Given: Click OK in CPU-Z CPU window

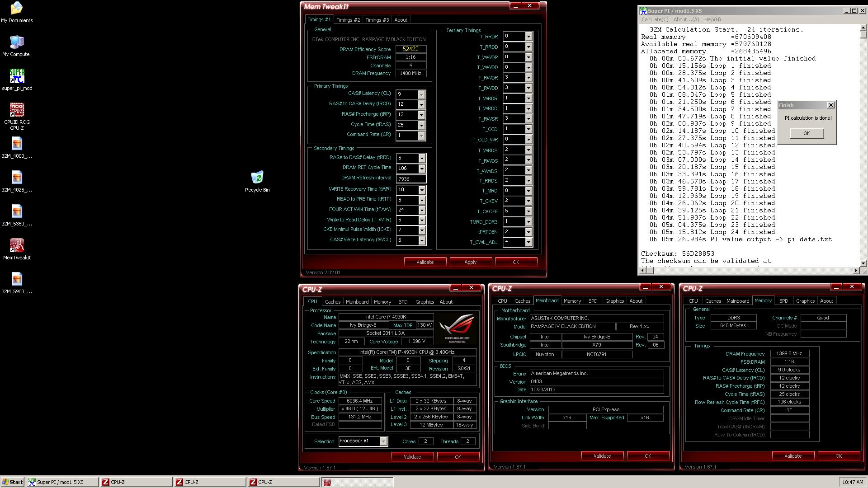Looking at the screenshot, I should coord(458,457).
